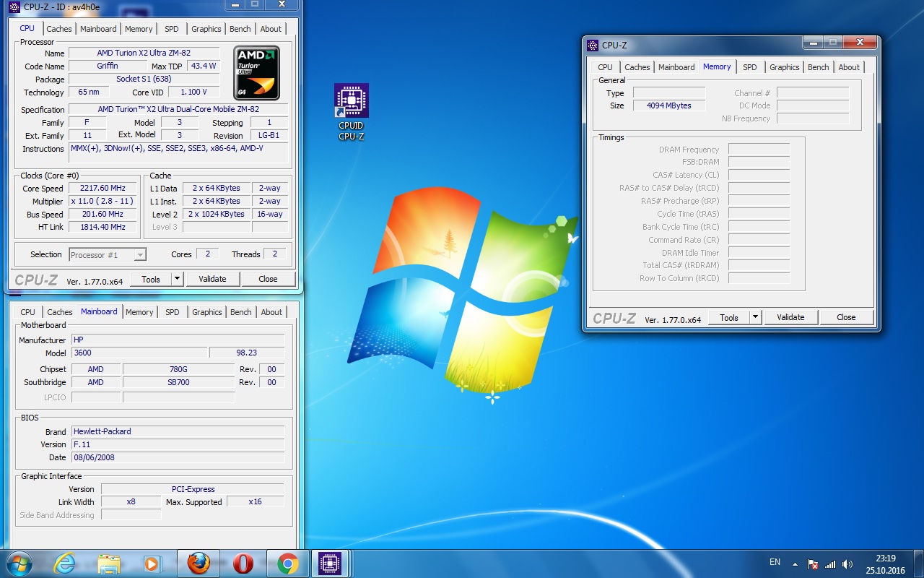
Task: Expand Tools dropdown arrow in top-left CPU-Z window
Action: [178, 279]
